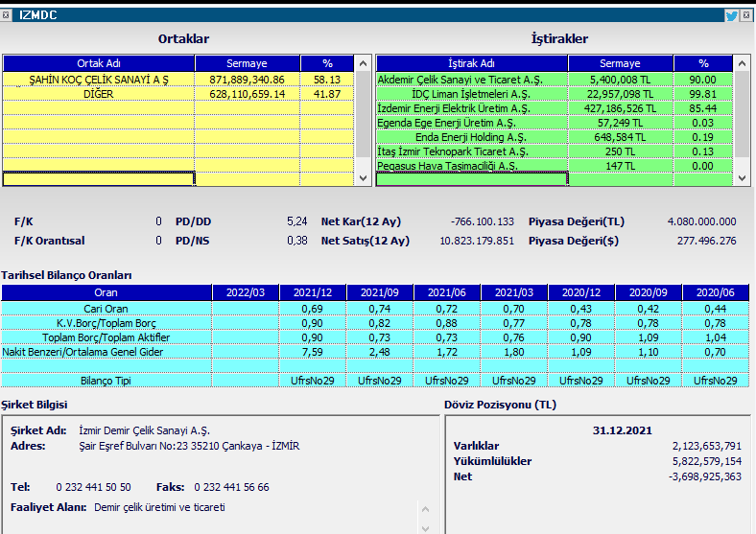Click the 2020/09 column header
The height and width of the screenshot is (534, 756).
(x=648, y=292)
